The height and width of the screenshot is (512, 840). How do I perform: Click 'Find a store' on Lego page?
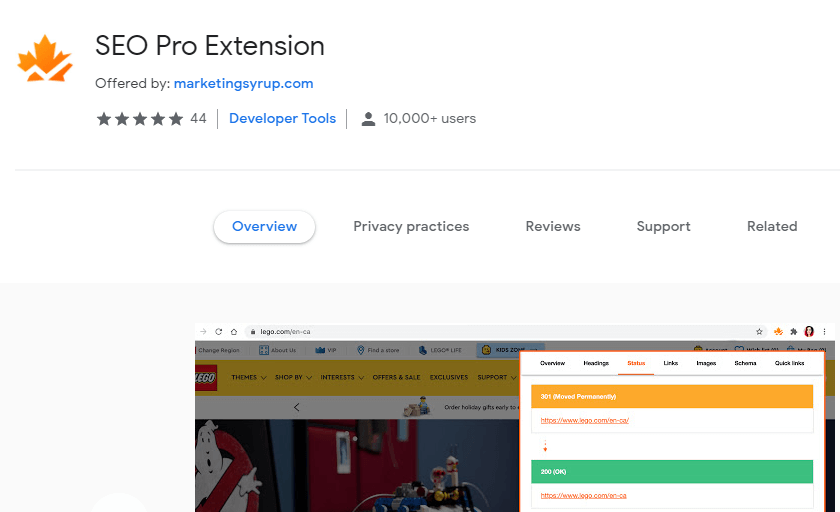coord(378,350)
